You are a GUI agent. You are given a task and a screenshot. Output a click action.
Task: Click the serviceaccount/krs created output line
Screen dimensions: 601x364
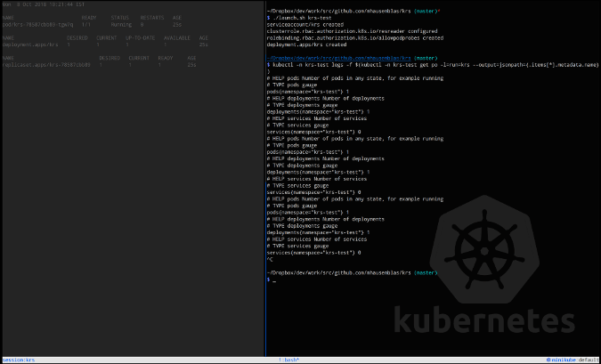[x=305, y=24]
